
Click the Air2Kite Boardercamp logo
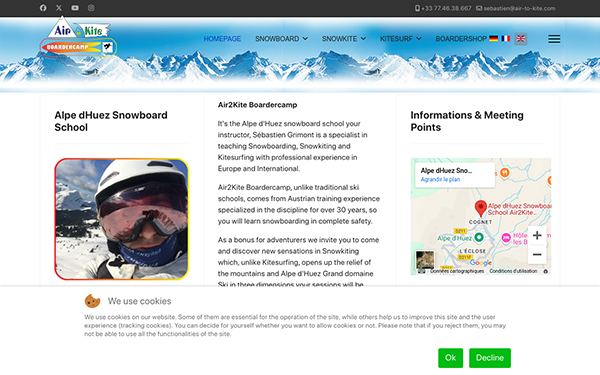coord(78,38)
